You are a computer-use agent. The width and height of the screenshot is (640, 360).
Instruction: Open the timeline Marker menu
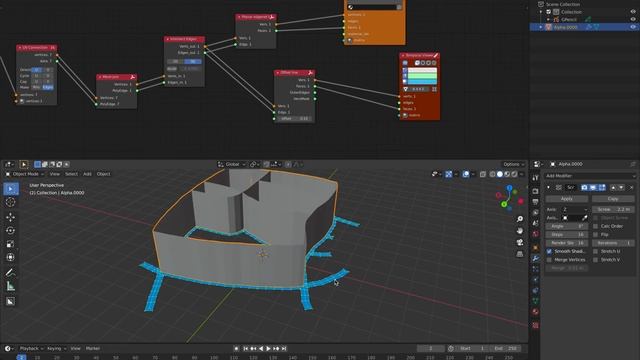click(x=93, y=349)
